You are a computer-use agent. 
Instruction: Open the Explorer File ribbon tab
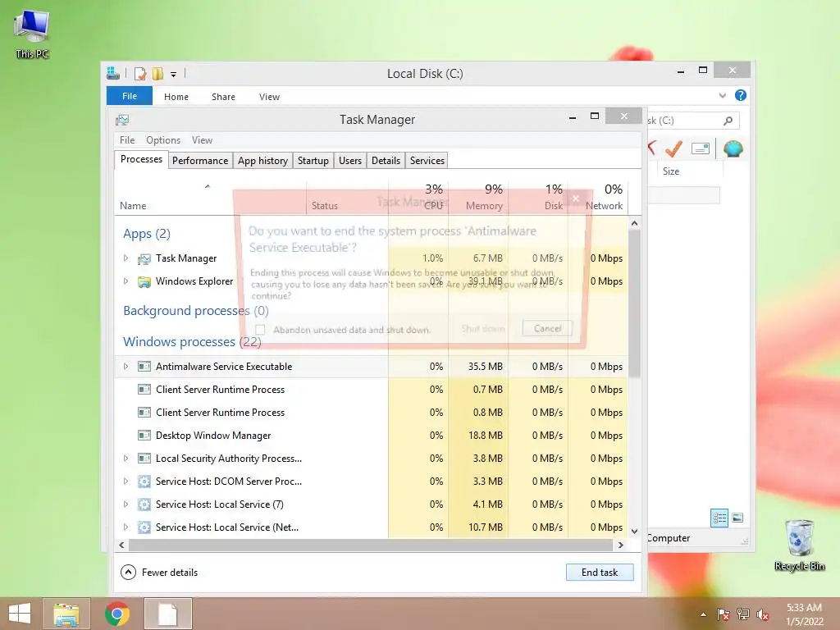pos(129,96)
